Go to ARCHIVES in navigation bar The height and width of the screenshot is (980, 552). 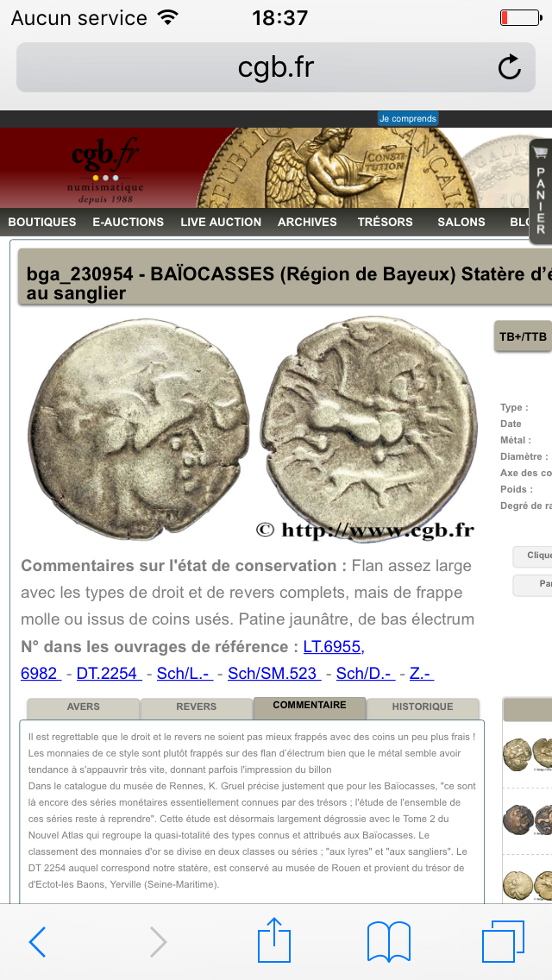click(x=307, y=222)
